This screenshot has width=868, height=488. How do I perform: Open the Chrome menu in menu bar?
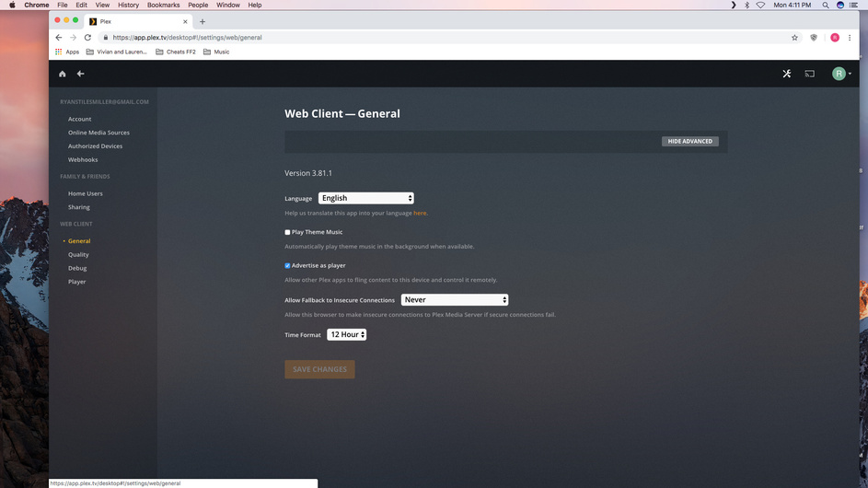tap(37, 5)
